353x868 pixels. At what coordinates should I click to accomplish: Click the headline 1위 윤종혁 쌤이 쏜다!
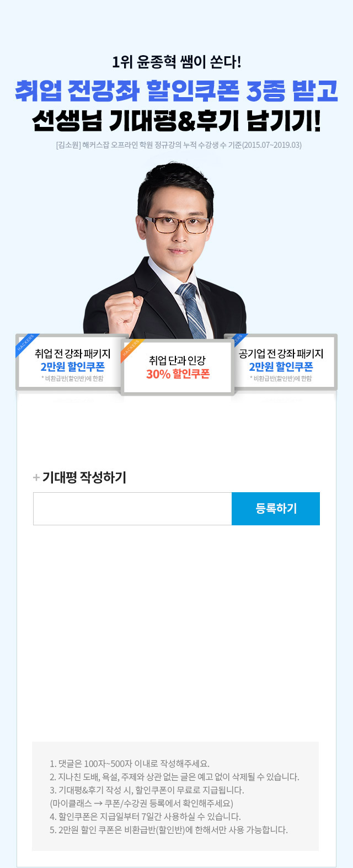click(176, 62)
